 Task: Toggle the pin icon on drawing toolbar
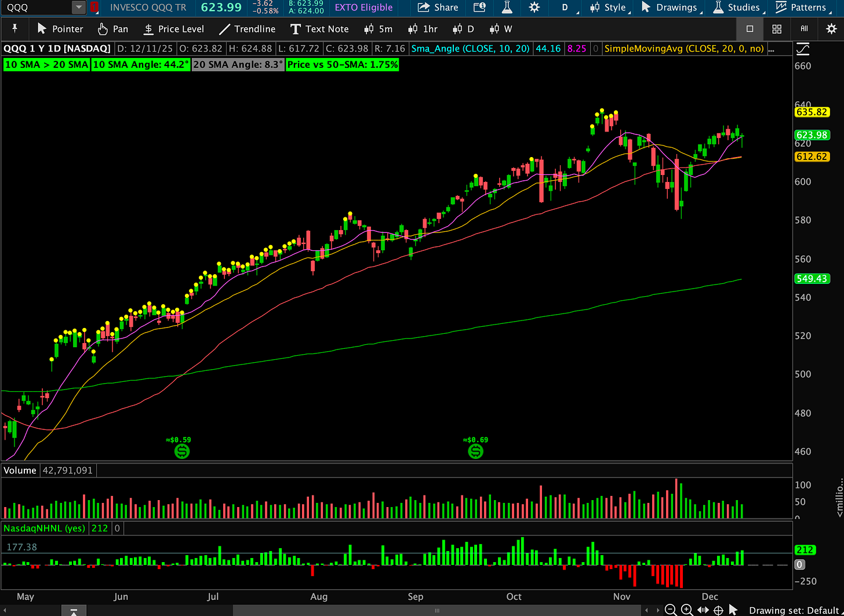pos(14,28)
